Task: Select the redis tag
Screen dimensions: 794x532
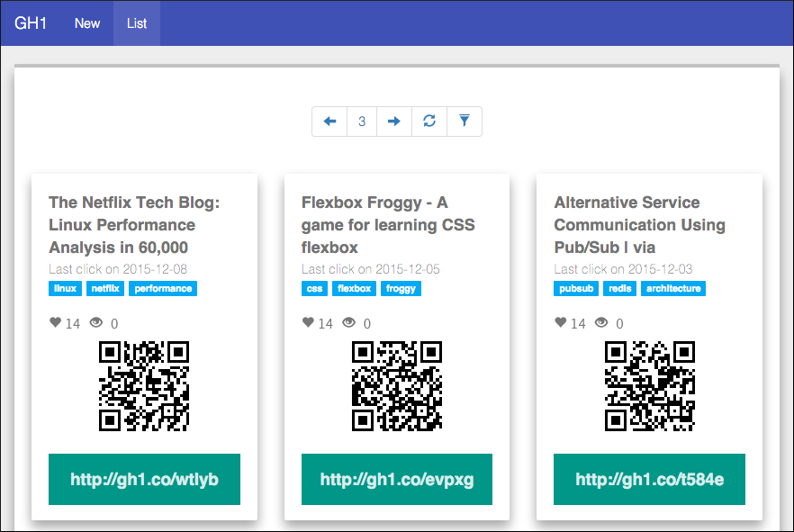Action: tap(619, 289)
